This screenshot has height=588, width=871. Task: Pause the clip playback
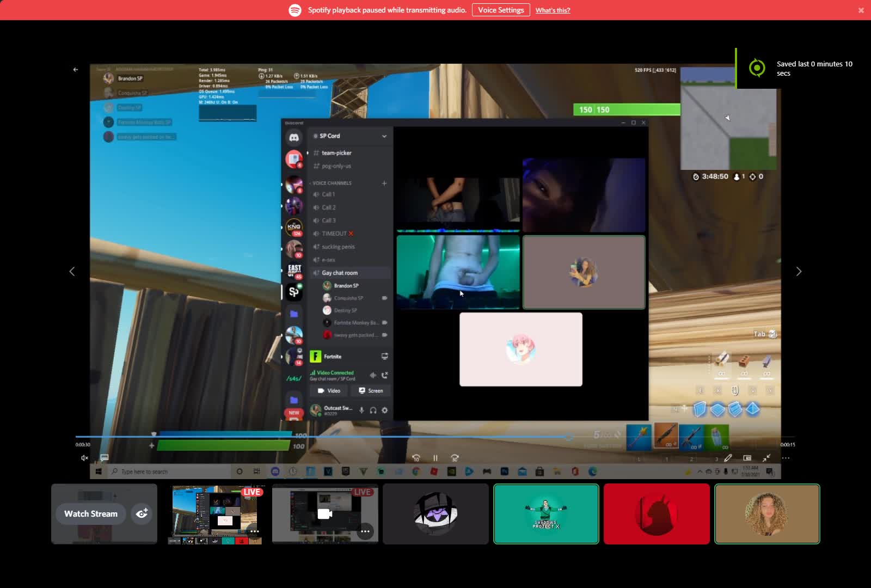(436, 458)
